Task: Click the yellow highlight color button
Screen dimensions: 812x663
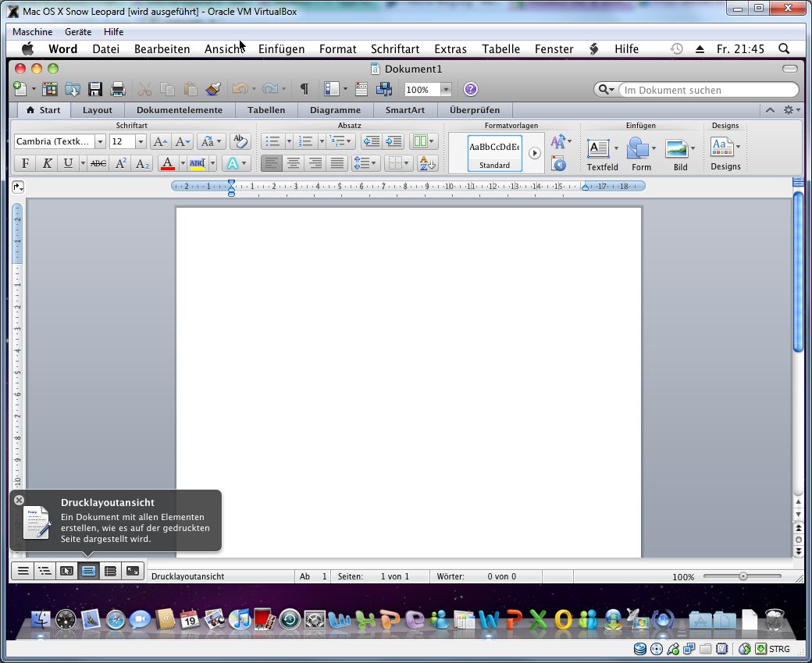Action: tap(198, 164)
